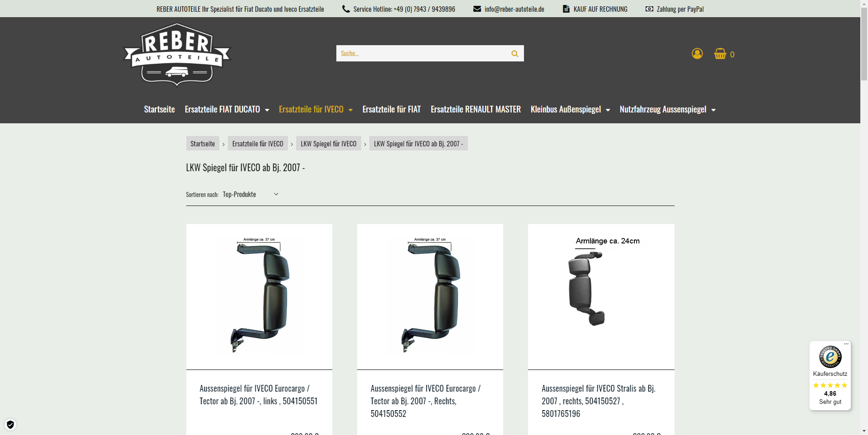Click the page heading LKW Spiegel für IVECO
Screen dimensions: 868x435
coord(245,168)
